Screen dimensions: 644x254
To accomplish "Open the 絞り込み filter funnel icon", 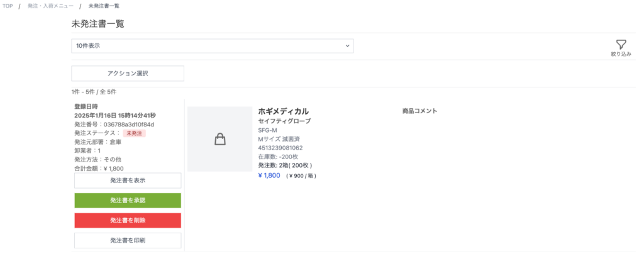I will coord(621,45).
